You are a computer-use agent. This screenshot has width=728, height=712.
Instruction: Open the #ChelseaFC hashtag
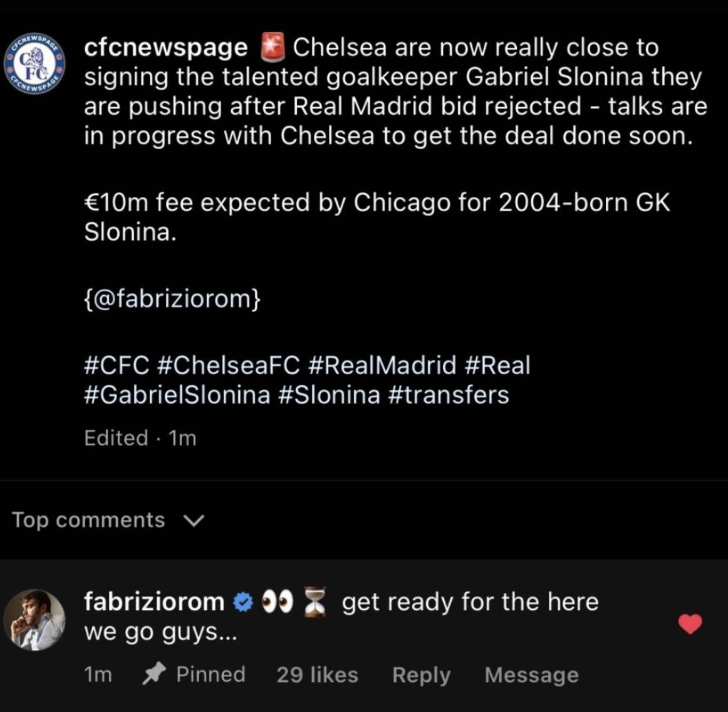pos(229,365)
